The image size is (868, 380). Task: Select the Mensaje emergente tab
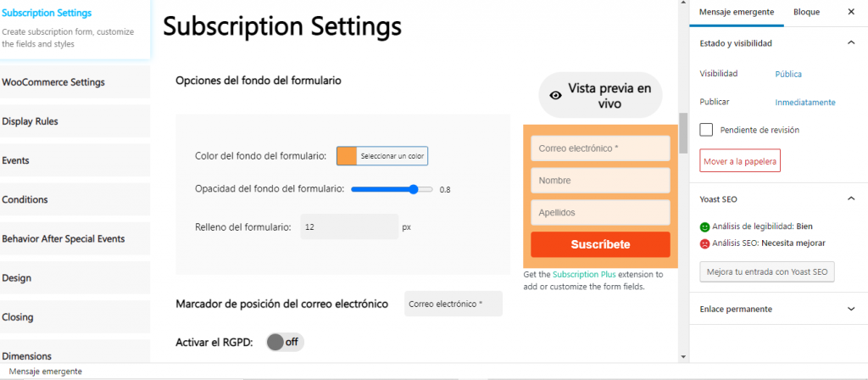[x=736, y=12]
